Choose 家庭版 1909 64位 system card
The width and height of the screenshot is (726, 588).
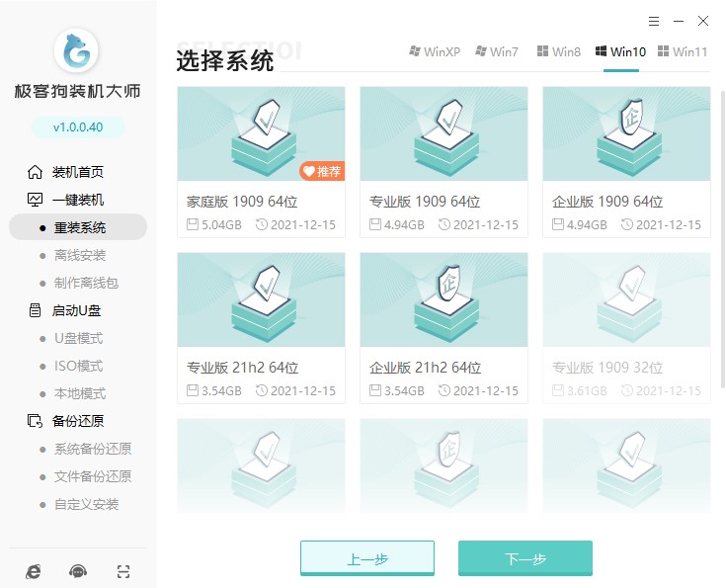pyautogui.click(x=261, y=162)
